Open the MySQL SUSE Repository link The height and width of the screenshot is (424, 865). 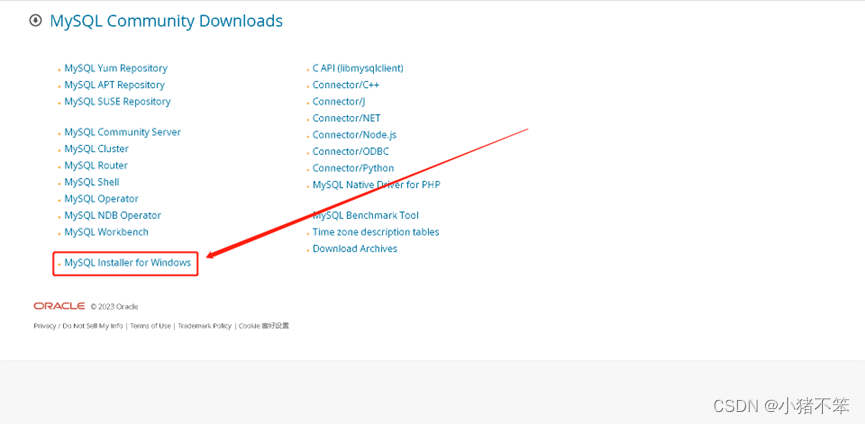tap(118, 101)
